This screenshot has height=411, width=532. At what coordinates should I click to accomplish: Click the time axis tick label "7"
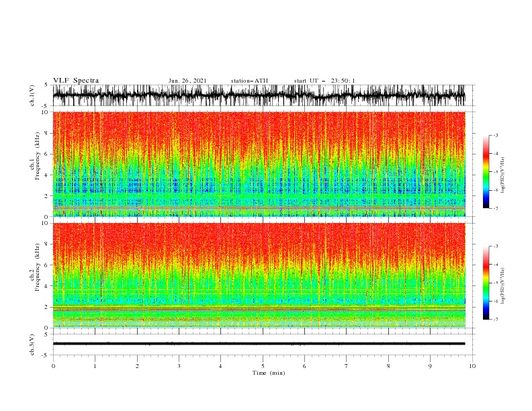pyautogui.click(x=347, y=366)
